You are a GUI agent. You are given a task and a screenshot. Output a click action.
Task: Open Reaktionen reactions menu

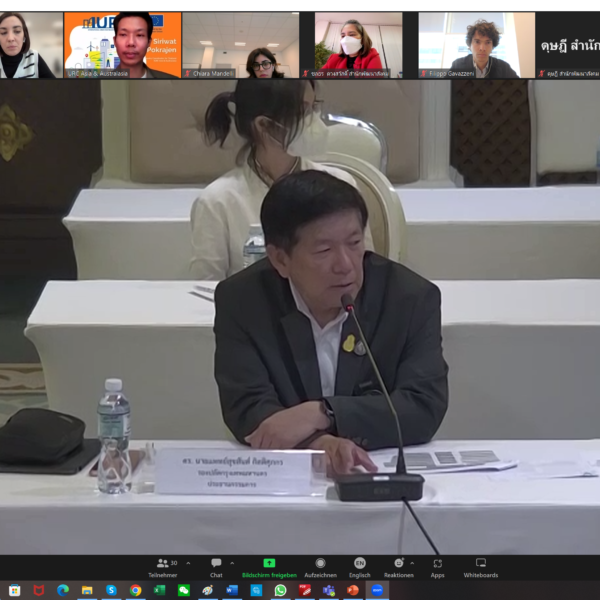pyautogui.click(x=399, y=568)
